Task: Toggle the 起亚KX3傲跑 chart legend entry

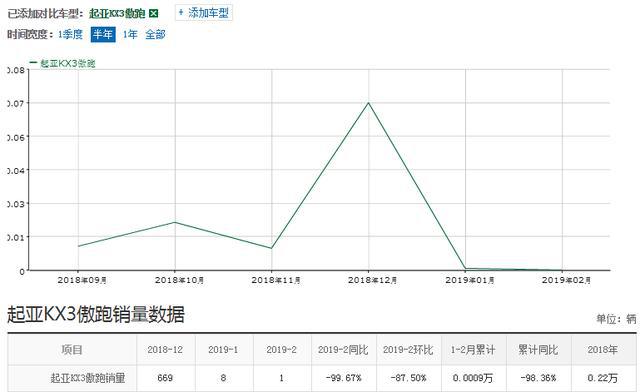Action: pyautogui.click(x=63, y=63)
